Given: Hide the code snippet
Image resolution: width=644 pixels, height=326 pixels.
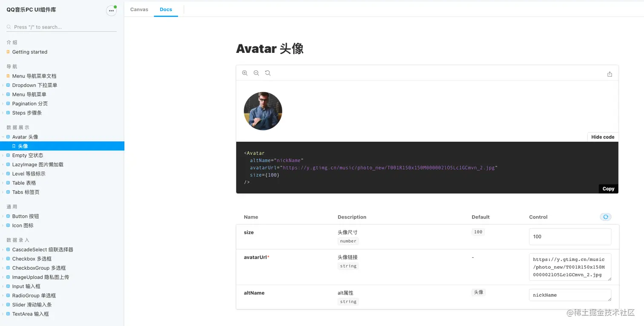Looking at the screenshot, I should click(x=603, y=137).
